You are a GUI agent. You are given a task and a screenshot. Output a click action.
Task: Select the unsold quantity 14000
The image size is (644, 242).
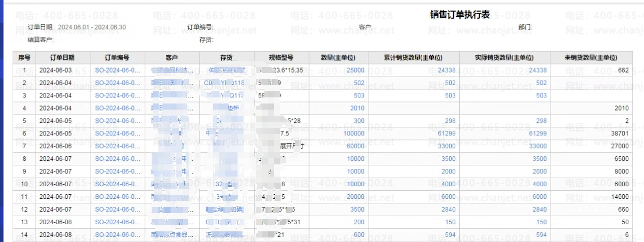coord(620,197)
